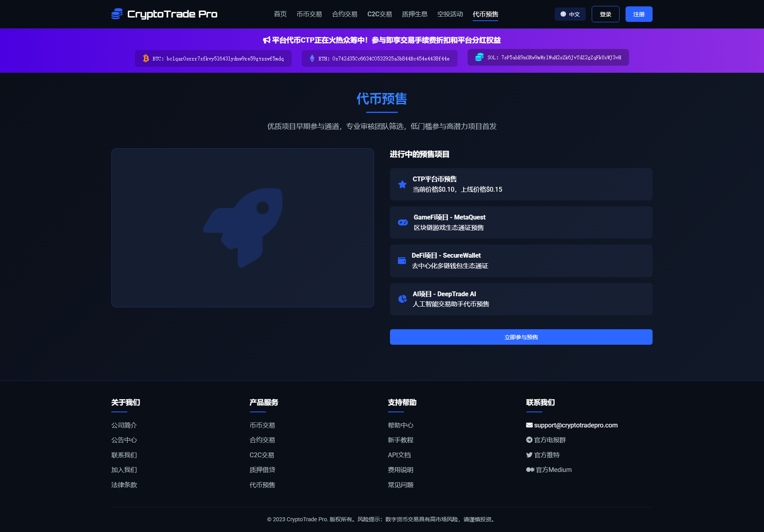The height and width of the screenshot is (532, 764).
Task: Select the 质押生息 navigation tab
Action: 414,14
